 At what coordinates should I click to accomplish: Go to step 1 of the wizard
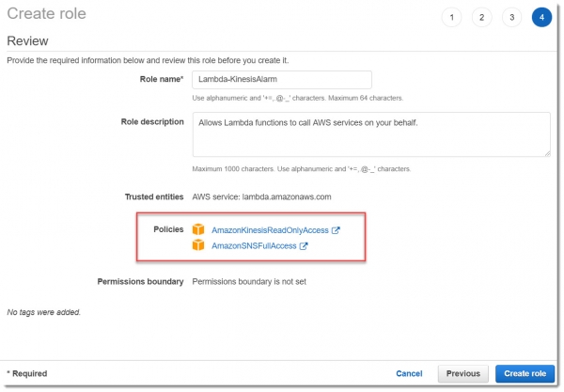coord(451,17)
